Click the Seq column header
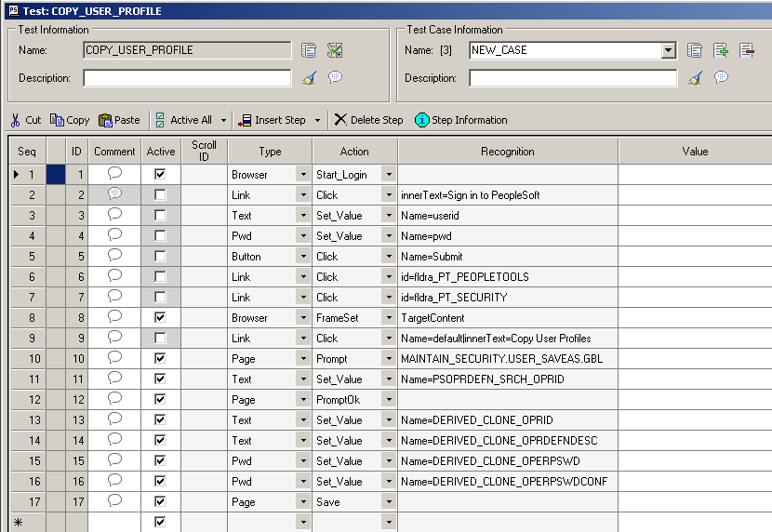 pos(27,151)
